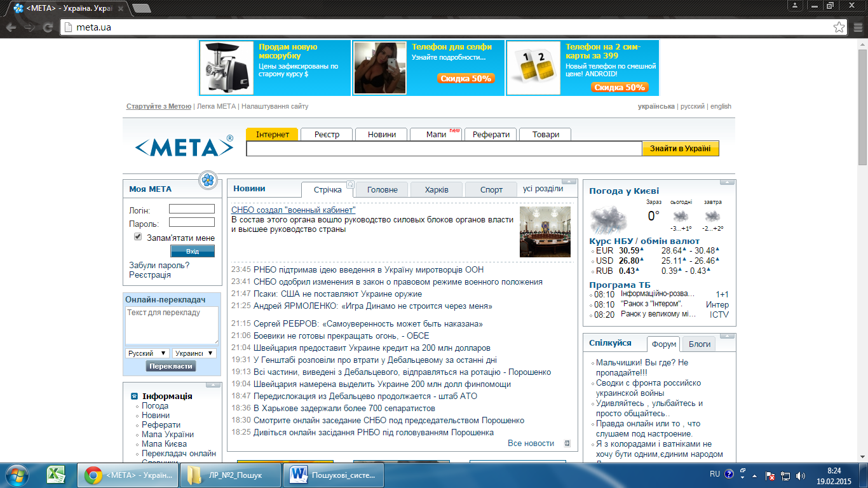Click the help question-mark tray icon
Image resolution: width=868 pixels, height=488 pixels.
click(x=729, y=474)
